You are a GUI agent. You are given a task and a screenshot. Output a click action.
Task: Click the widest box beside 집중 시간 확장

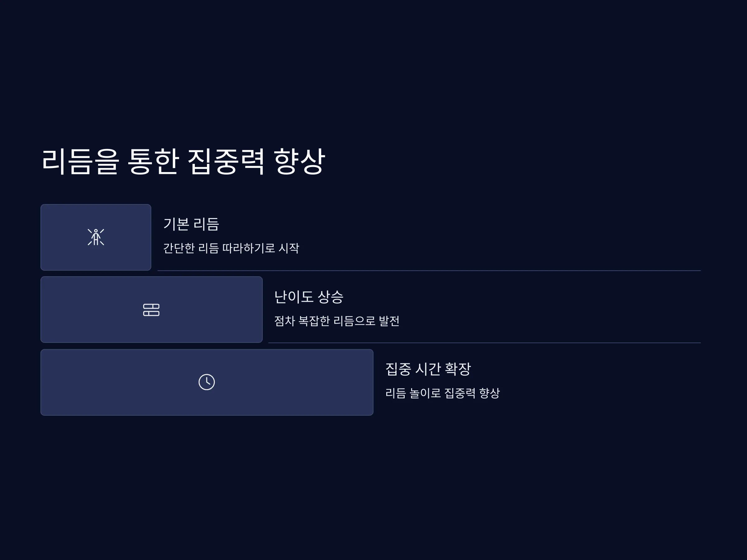tap(207, 382)
